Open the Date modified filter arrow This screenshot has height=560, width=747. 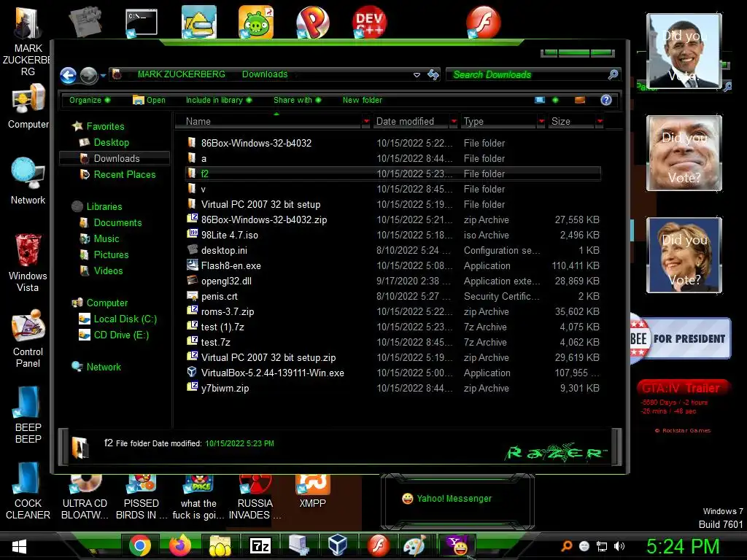[x=454, y=122]
